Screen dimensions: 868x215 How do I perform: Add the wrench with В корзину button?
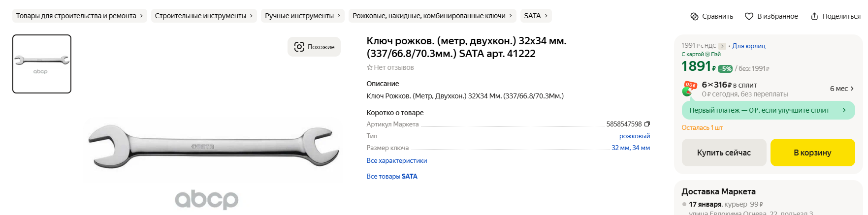pyautogui.click(x=812, y=153)
